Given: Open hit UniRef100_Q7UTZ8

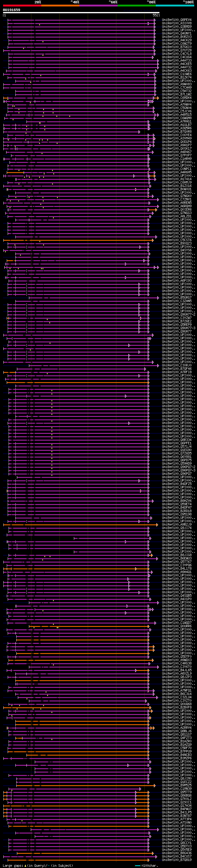Looking at the screenshot, I should [x=177, y=50].
